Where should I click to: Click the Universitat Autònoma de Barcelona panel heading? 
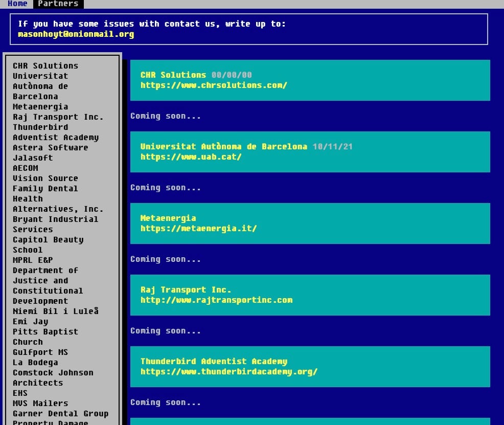coord(224,147)
